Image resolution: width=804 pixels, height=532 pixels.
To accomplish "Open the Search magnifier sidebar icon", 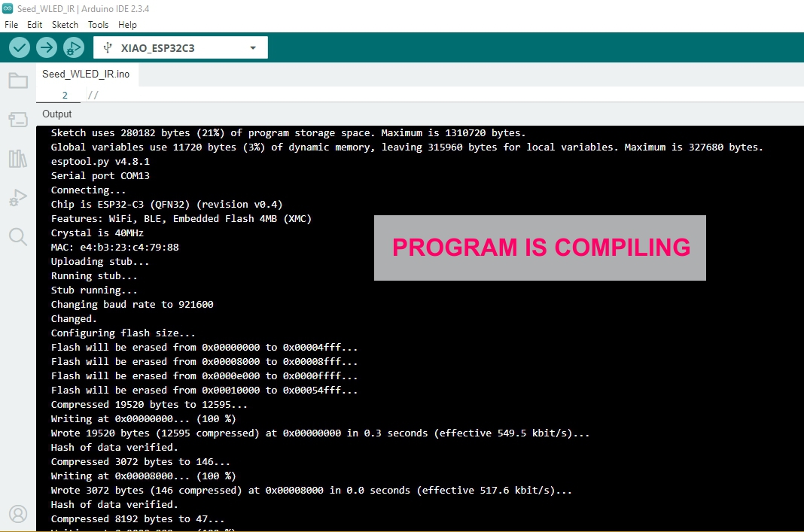I will [x=18, y=237].
